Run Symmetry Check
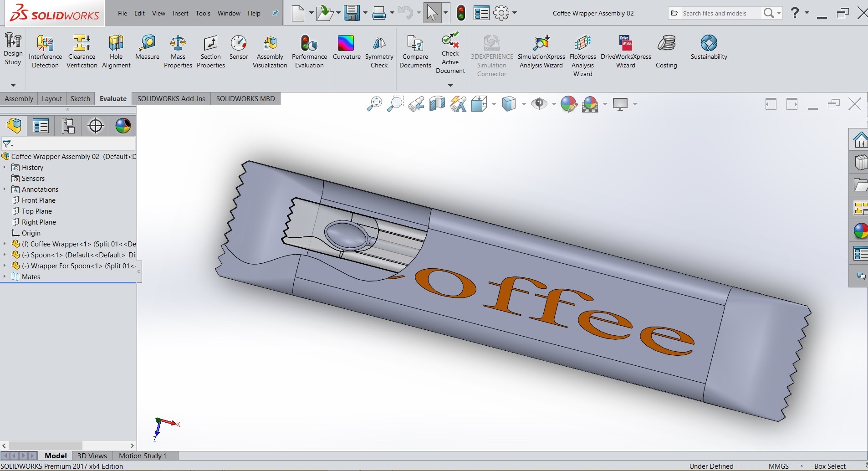The width and height of the screenshot is (868, 471). click(379, 51)
